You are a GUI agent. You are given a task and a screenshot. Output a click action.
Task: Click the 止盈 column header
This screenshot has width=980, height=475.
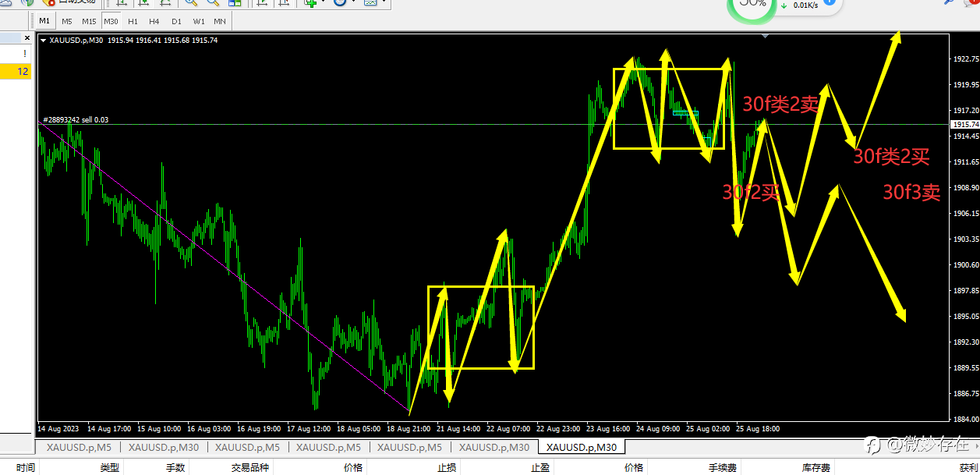[x=540, y=467]
